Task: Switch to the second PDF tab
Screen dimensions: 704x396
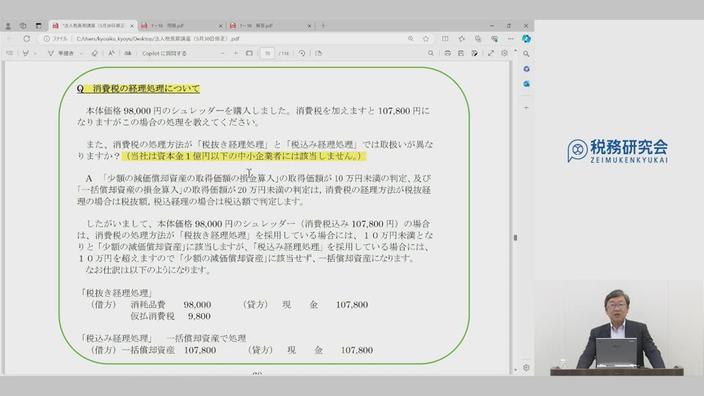Action: click(182, 26)
